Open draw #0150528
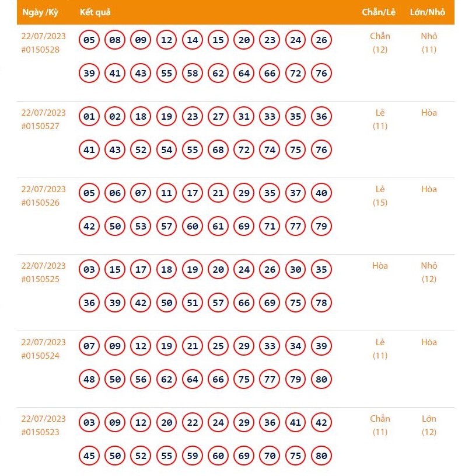This screenshot has width=465, height=476. [x=40, y=50]
